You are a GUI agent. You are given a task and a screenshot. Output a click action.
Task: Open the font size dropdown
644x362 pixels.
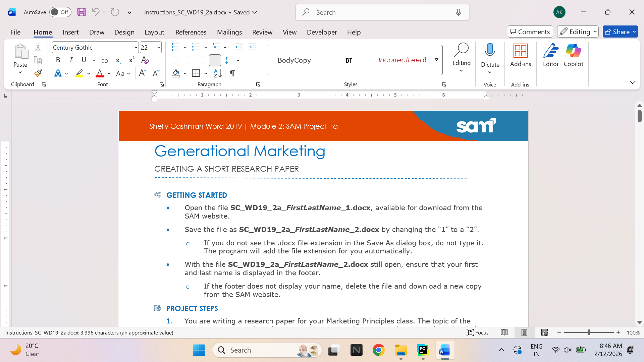159,48
